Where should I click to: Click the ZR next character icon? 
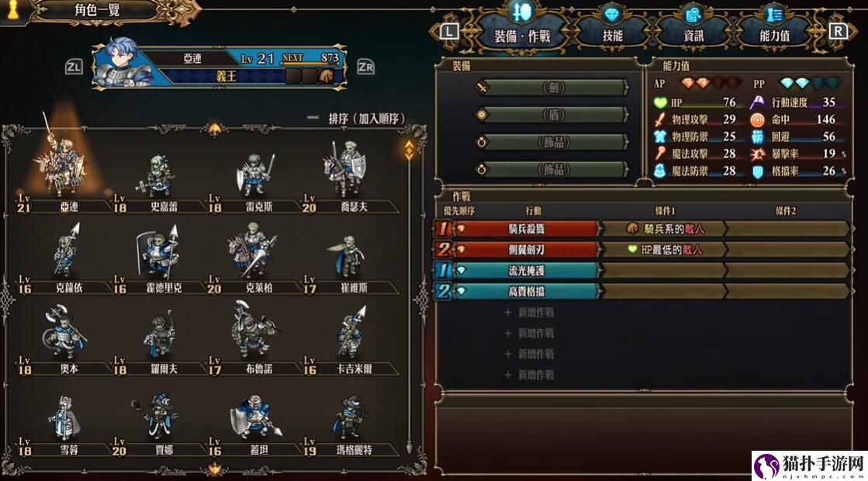coord(365,67)
